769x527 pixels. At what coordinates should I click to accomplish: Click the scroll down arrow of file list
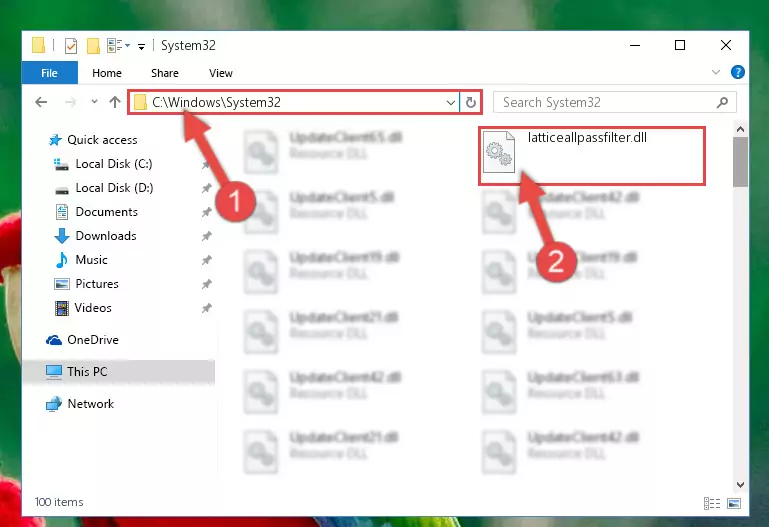pos(741,485)
